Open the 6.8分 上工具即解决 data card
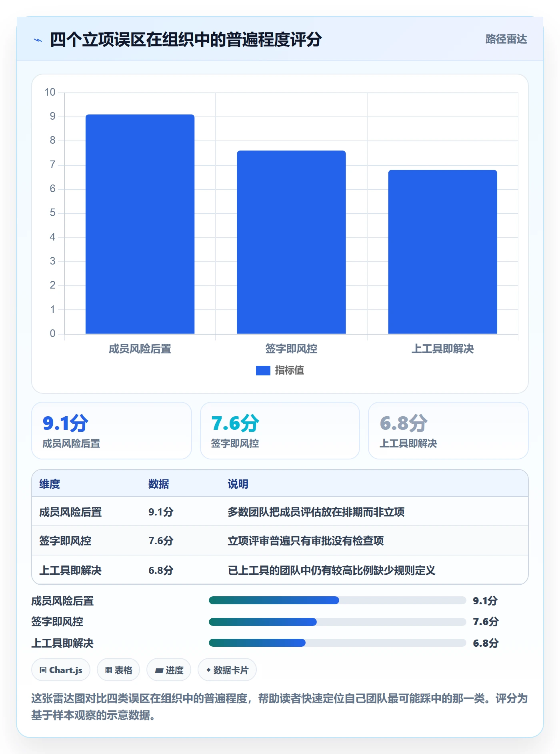This screenshot has width=560, height=754. [x=448, y=431]
